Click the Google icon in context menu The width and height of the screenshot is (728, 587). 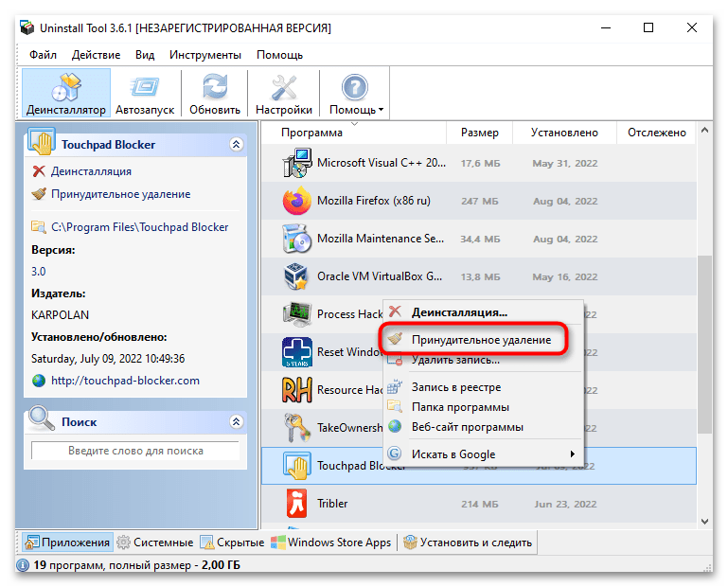395,454
